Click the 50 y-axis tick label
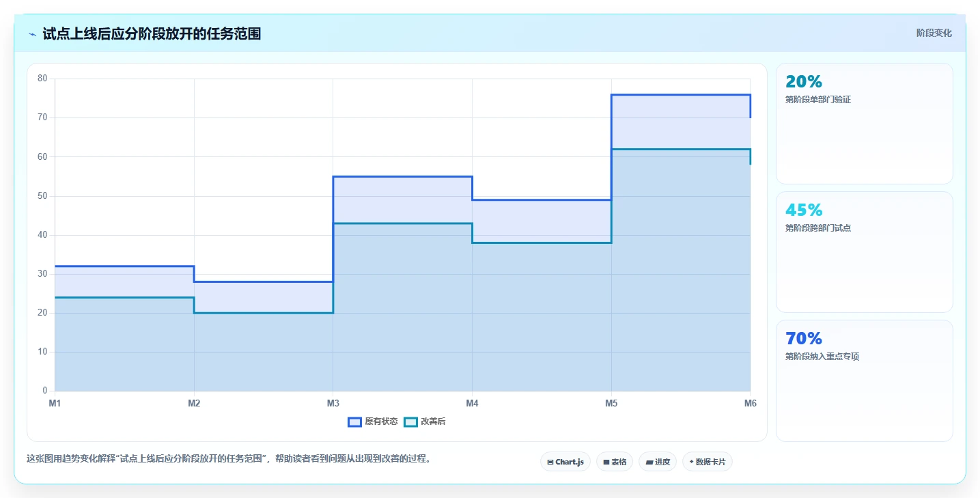 tap(42, 196)
